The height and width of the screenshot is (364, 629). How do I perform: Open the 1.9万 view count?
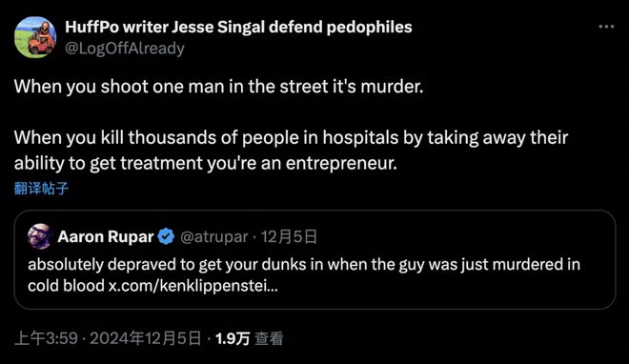233,338
